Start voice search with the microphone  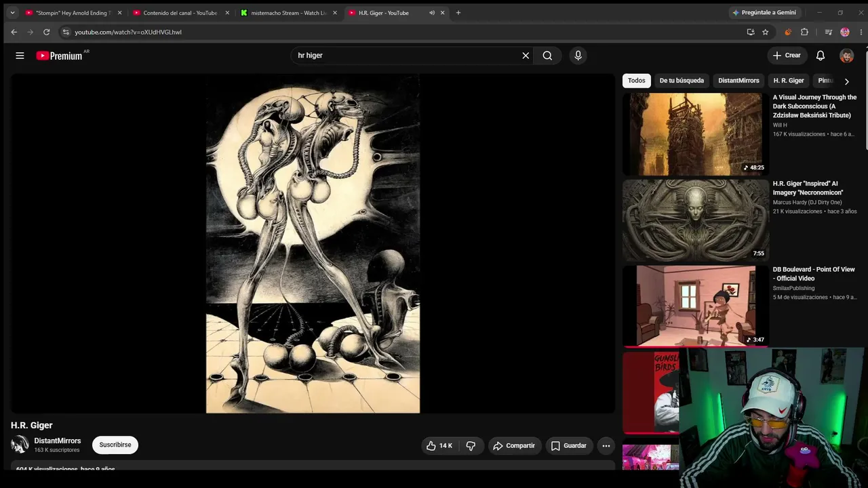(578, 56)
